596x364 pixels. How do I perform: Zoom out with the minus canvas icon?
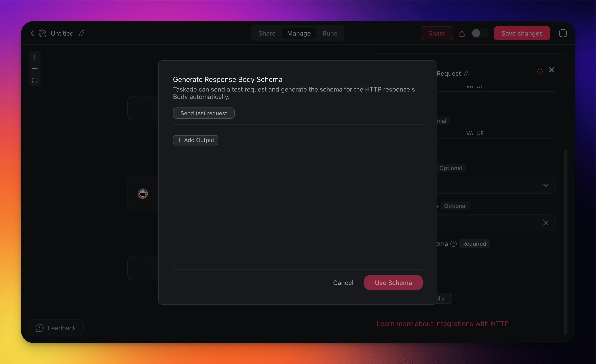[x=35, y=69]
